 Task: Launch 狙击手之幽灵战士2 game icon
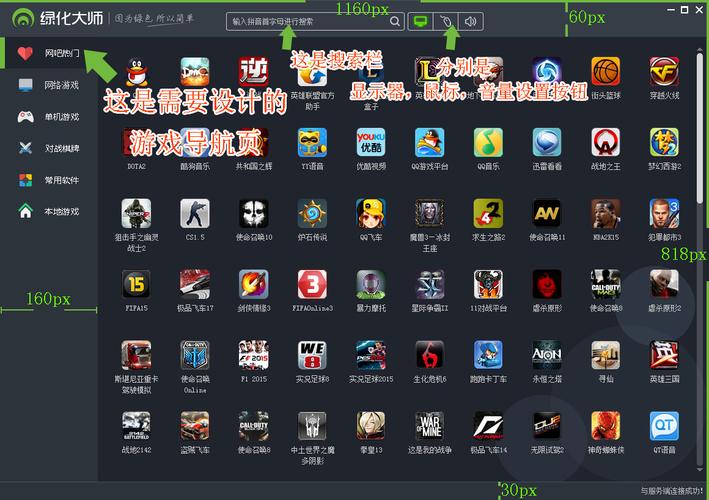(x=136, y=213)
